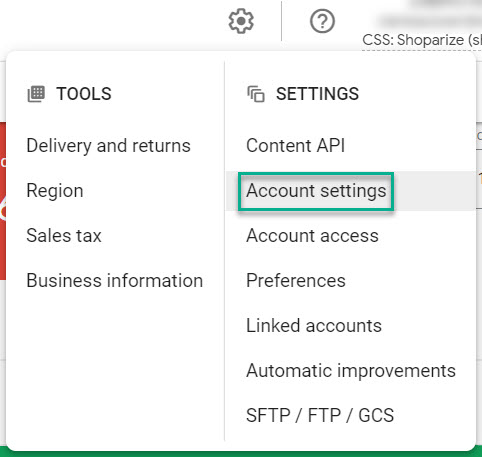This screenshot has height=457, width=482.
Task: Open Content API settings
Action: [x=296, y=146]
